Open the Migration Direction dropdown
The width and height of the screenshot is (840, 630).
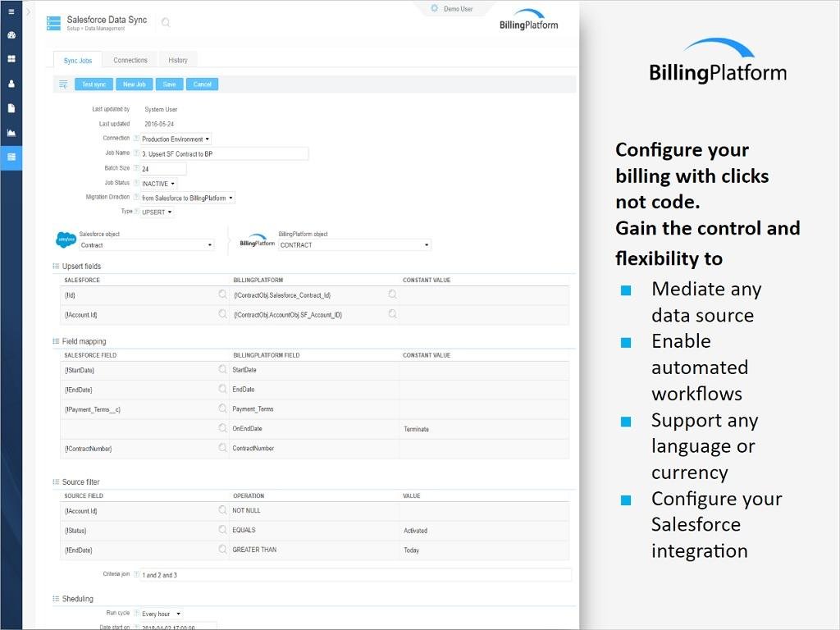pyautogui.click(x=188, y=198)
